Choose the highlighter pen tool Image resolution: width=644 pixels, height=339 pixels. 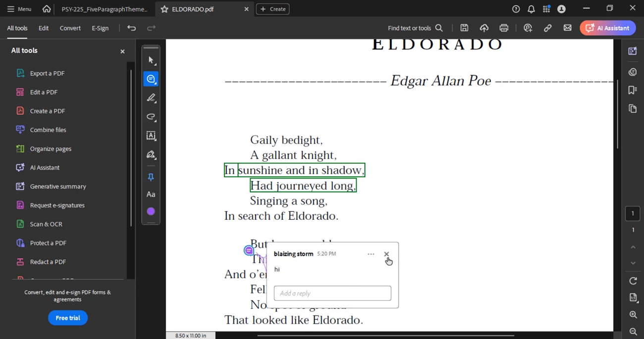point(151,98)
